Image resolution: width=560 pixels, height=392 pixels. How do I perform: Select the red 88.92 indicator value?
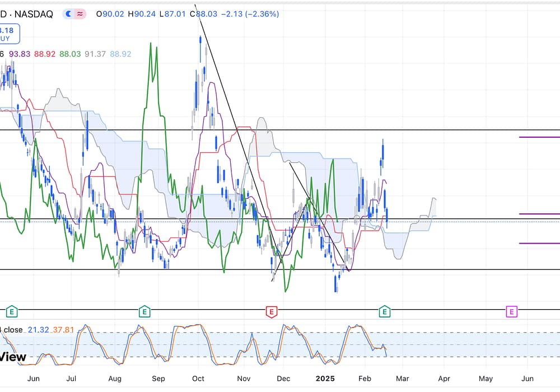pos(44,54)
